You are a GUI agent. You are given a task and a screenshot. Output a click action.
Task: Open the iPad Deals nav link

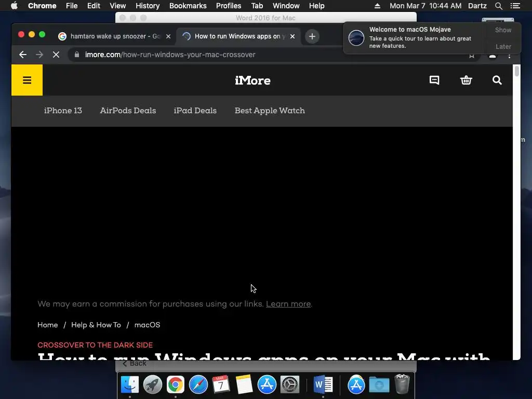click(195, 111)
